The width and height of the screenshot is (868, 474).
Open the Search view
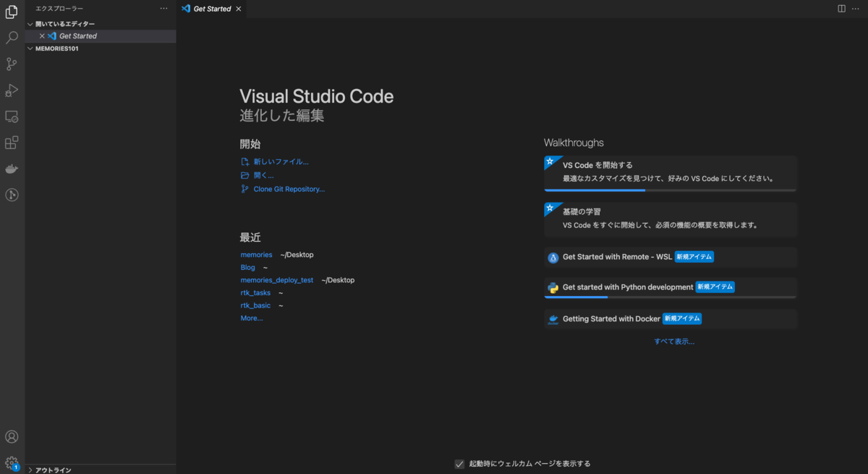pyautogui.click(x=11, y=37)
